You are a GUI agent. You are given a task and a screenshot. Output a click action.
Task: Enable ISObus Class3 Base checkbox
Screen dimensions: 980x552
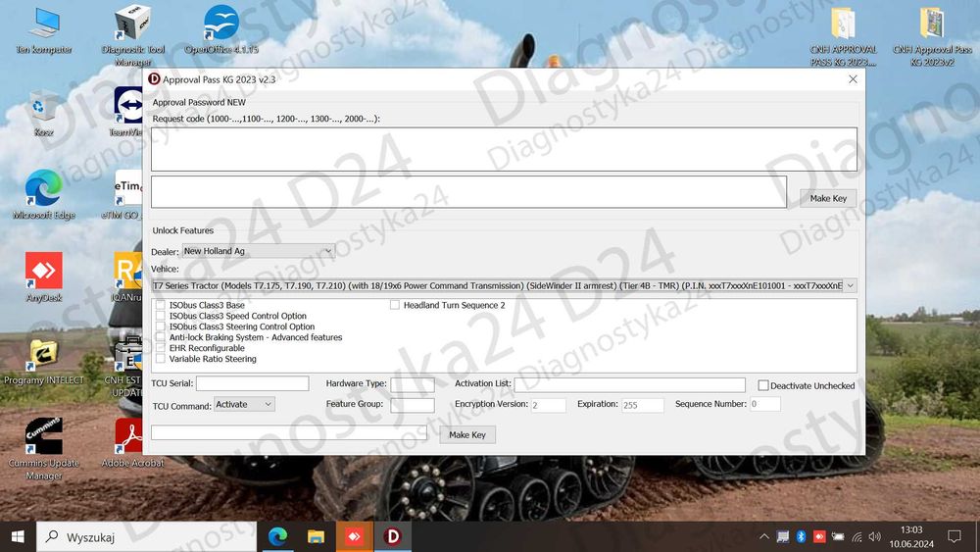coord(161,305)
